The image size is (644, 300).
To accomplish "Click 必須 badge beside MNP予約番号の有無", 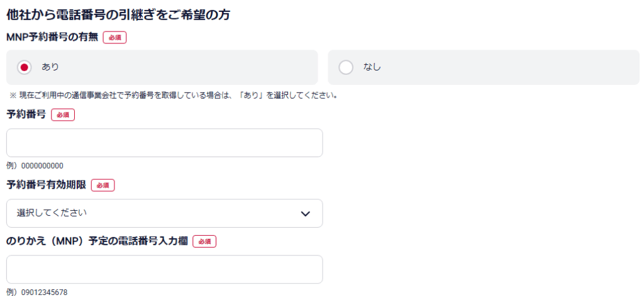I will click(x=114, y=38).
